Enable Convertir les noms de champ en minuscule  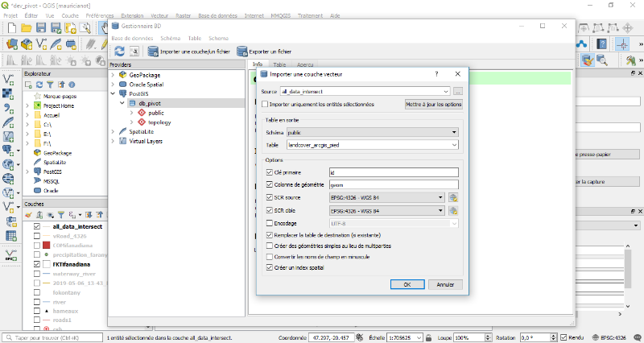click(x=270, y=256)
